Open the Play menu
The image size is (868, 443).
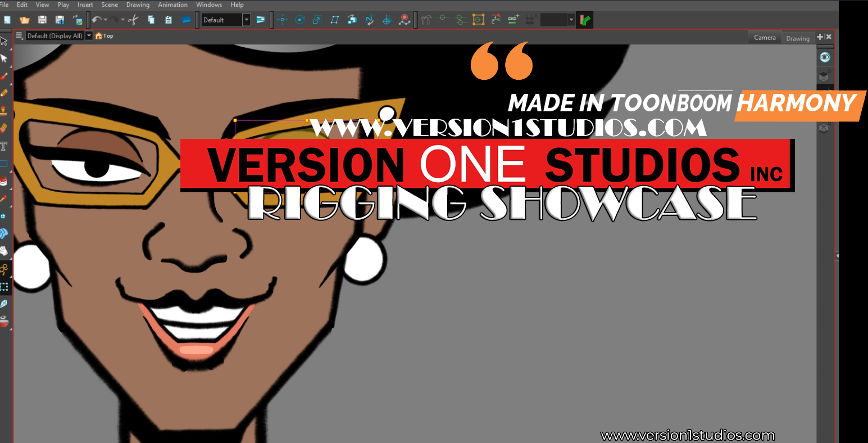(x=63, y=4)
